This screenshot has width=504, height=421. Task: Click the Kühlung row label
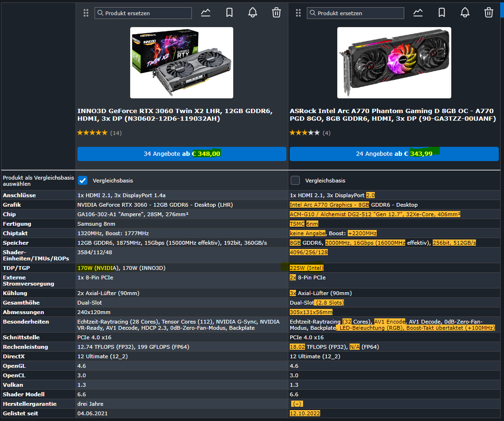(15, 293)
